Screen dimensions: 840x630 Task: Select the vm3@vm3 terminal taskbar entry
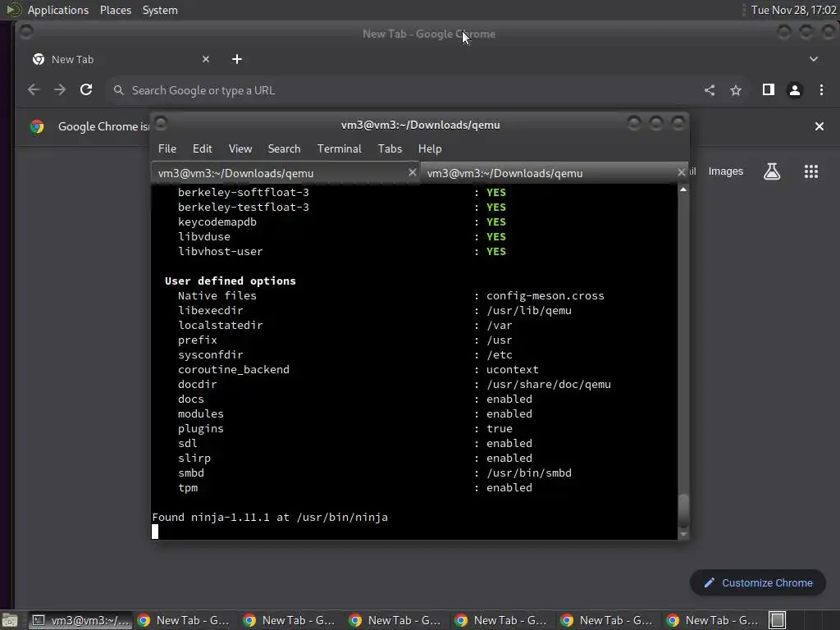click(80, 620)
